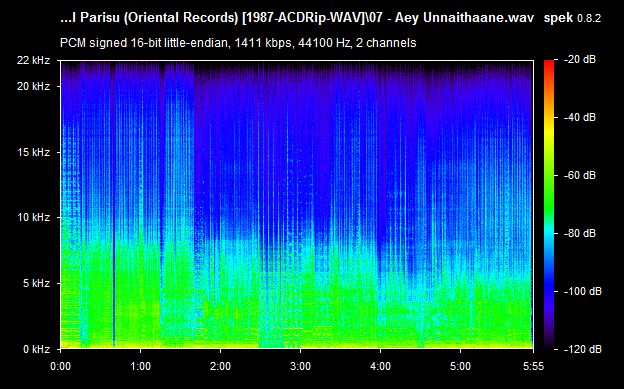Click the 0 kHz frequency label

[x=36, y=349]
